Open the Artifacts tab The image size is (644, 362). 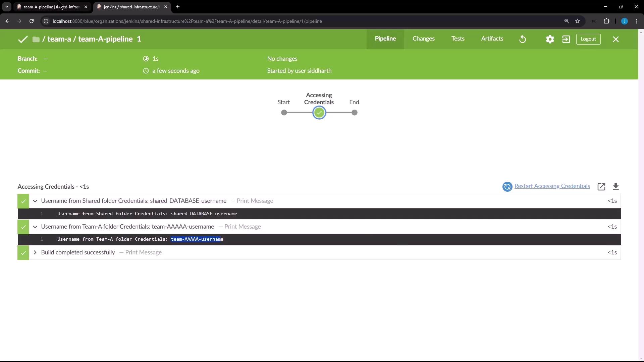click(x=492, y=39)
